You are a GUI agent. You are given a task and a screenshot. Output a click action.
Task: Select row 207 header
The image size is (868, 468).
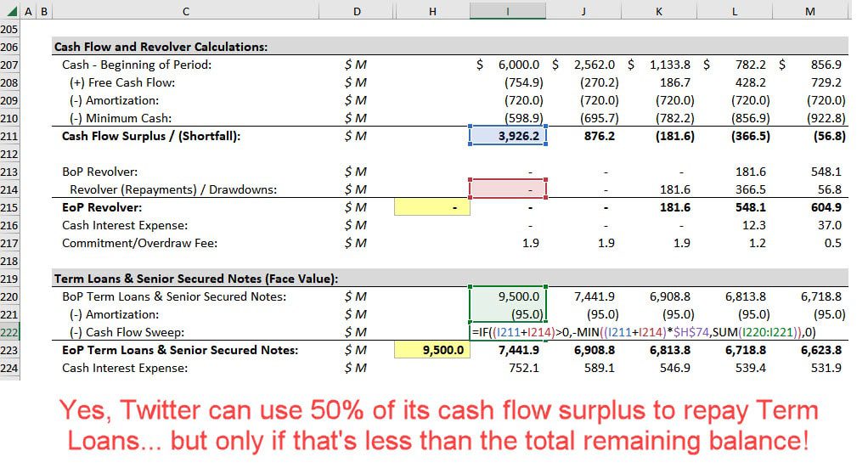click(x=9, y=65)
